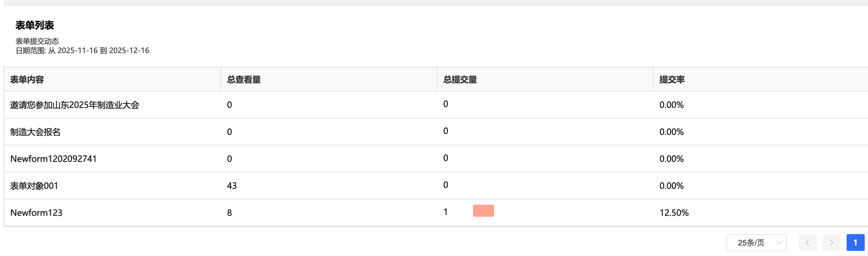Open the 表单对象001 form entry
This screenshot has height=256, width=868.
coord(34,186)
